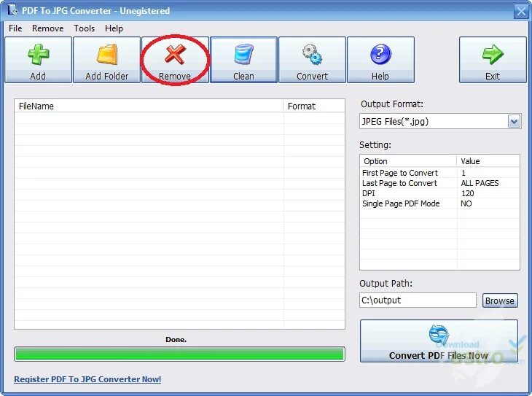Open the Register PDF To JPG Converter Now link

87,379
